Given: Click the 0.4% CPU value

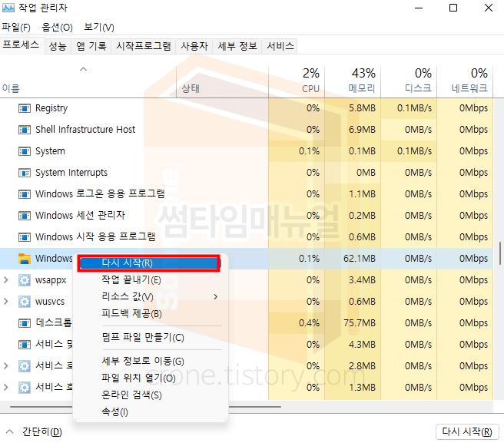Looking at the screenshot, I should pos(309,323).
